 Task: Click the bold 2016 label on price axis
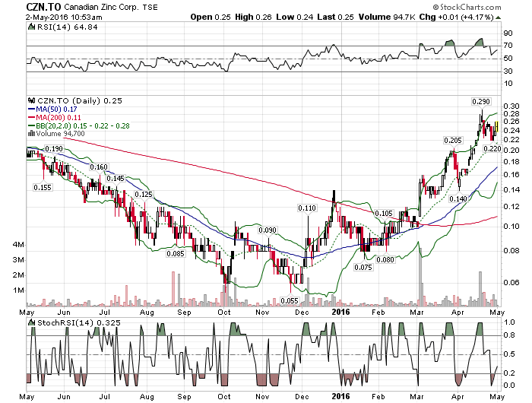340,312
